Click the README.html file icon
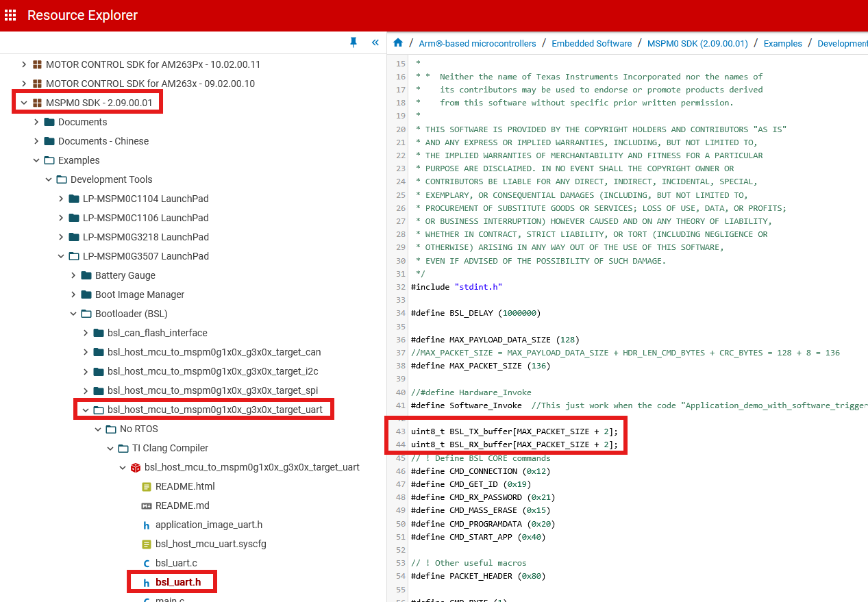 click(147, 486)
